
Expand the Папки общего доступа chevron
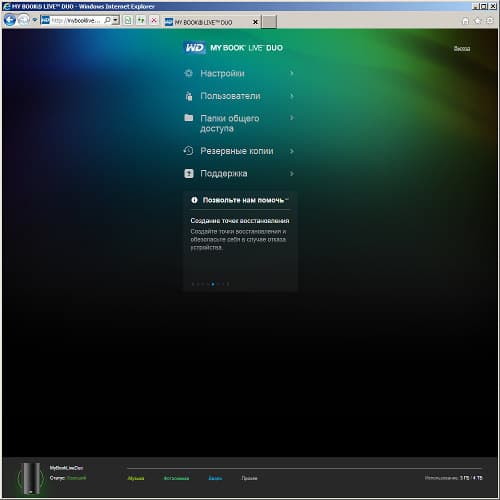coord(292,118)
